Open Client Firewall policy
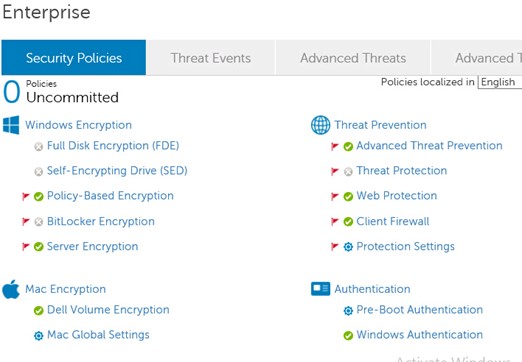 pyautogui.click(x=393, y=221)
